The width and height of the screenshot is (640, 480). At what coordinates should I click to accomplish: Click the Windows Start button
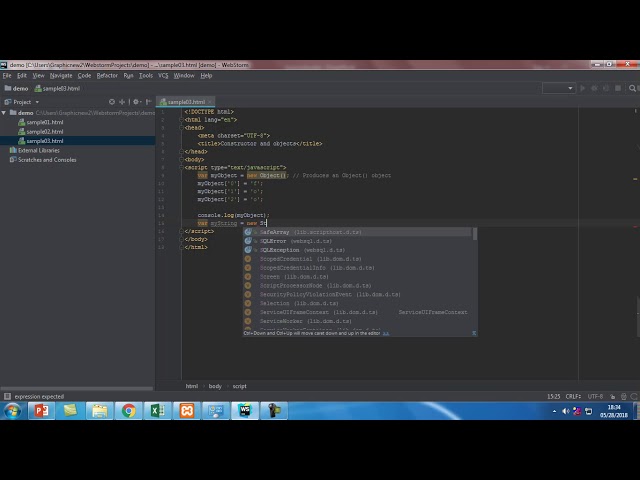point(13,411)
